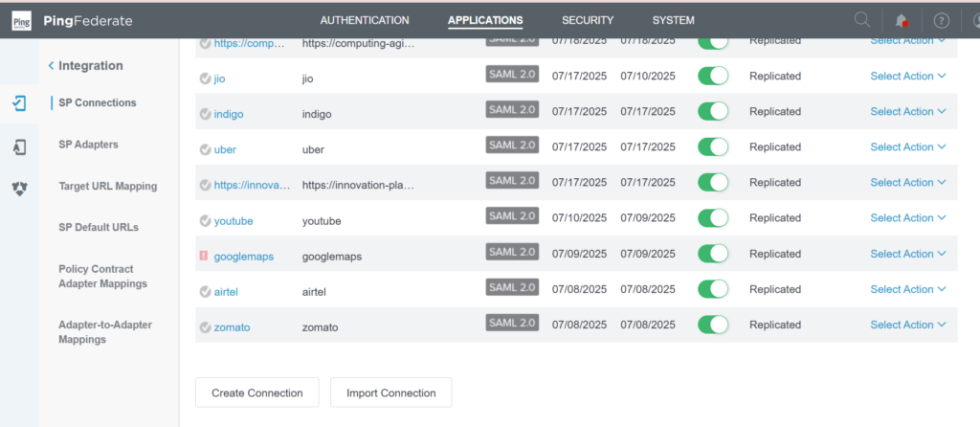Open Select Action dropdown for zomato
Viewport: 980px width, 427px height.
908,325
